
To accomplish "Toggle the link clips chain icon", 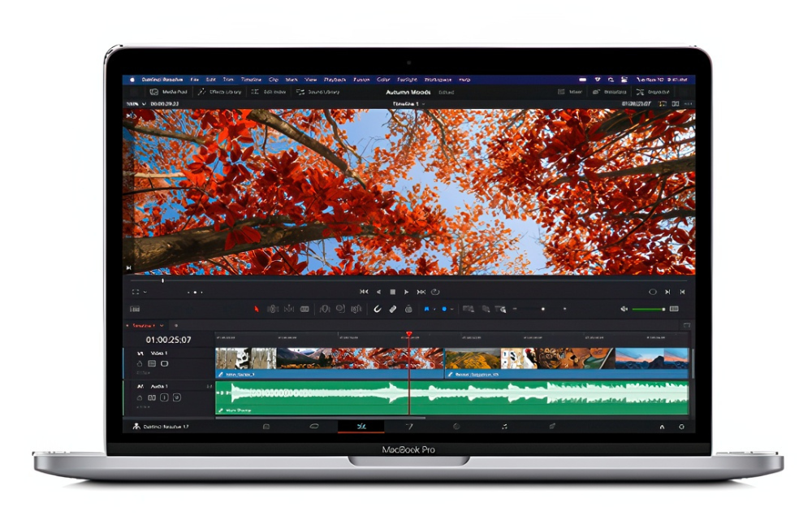I will [392, 309].
